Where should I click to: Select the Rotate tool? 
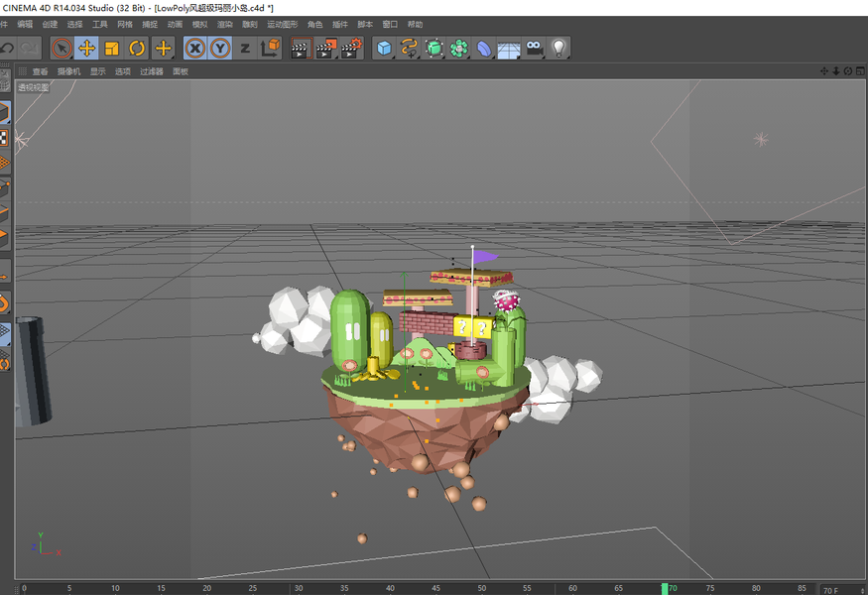[137, 49]
